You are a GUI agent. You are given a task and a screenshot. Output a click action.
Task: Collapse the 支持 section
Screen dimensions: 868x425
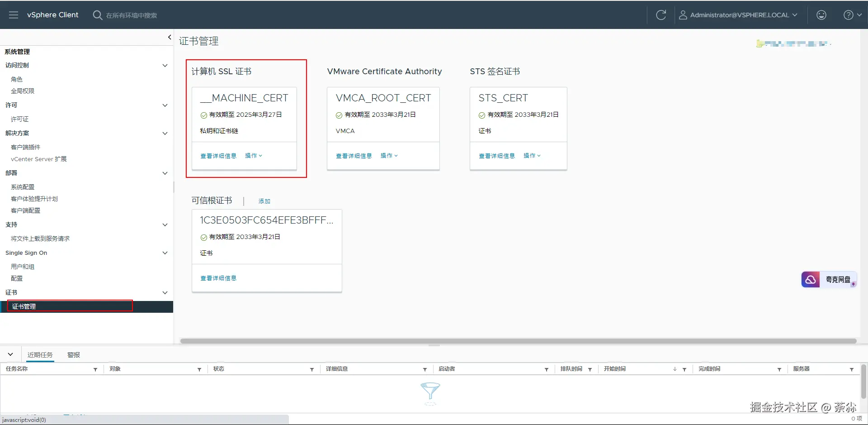pos(165,224)
